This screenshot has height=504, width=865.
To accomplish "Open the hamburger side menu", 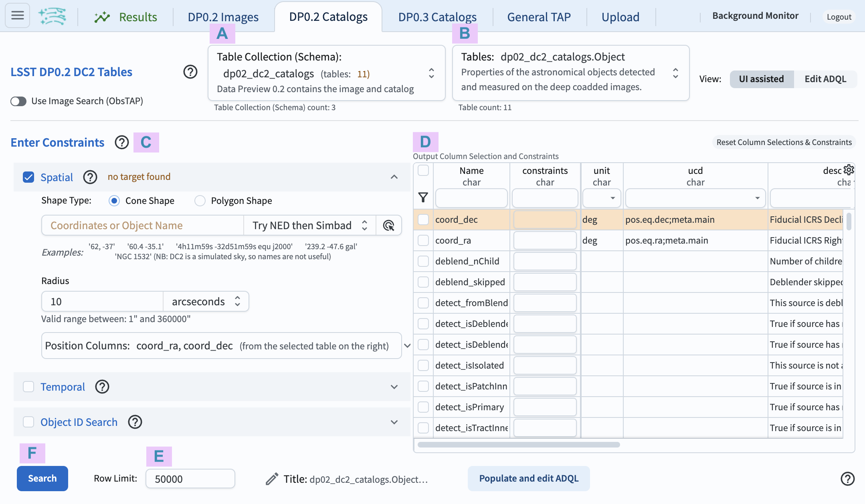I will pyautogui.click(x=17, y=15).
